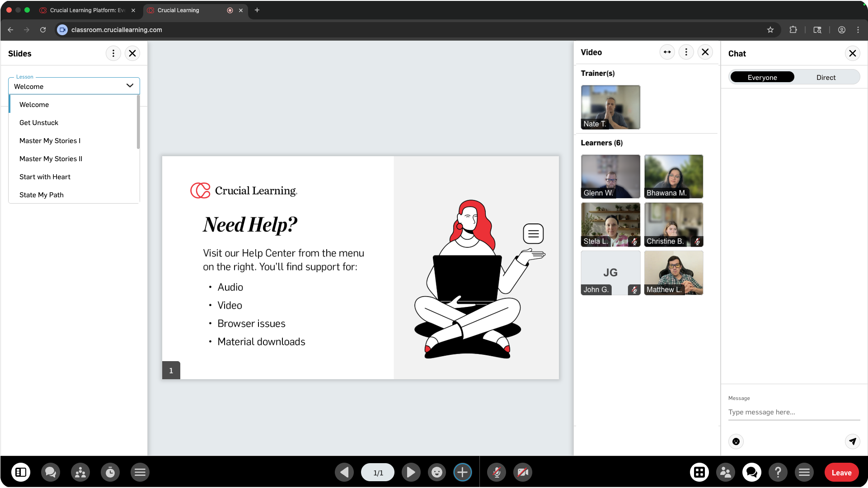Click Bhawana M. video thumbnail

(x=674, y=177)
